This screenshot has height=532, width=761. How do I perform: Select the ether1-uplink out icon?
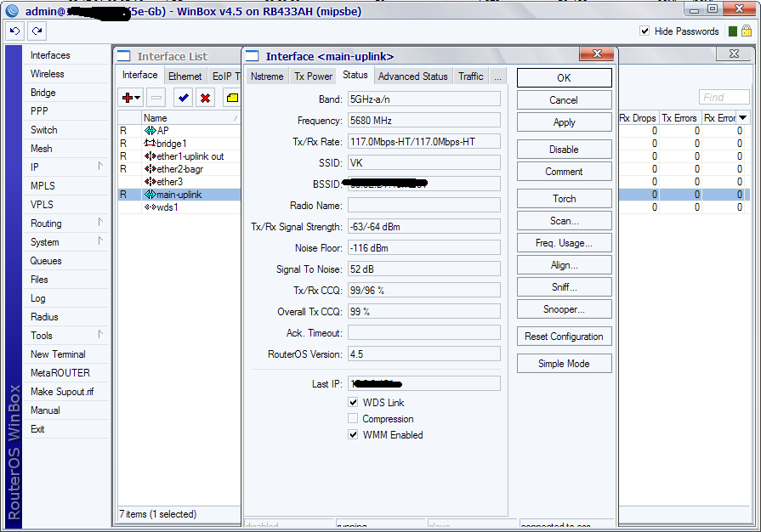coord(150,156)
